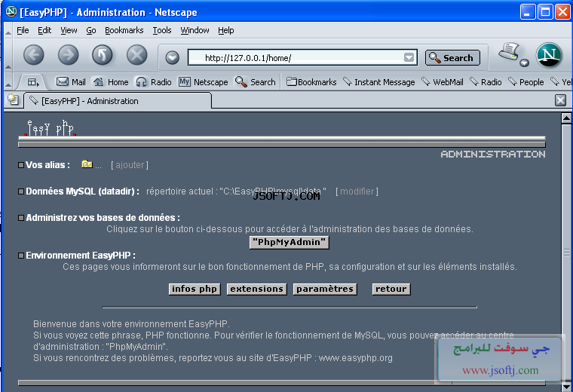Click the infos php button
This screenshot has height=392, width=573.
(x=195, y=289)
